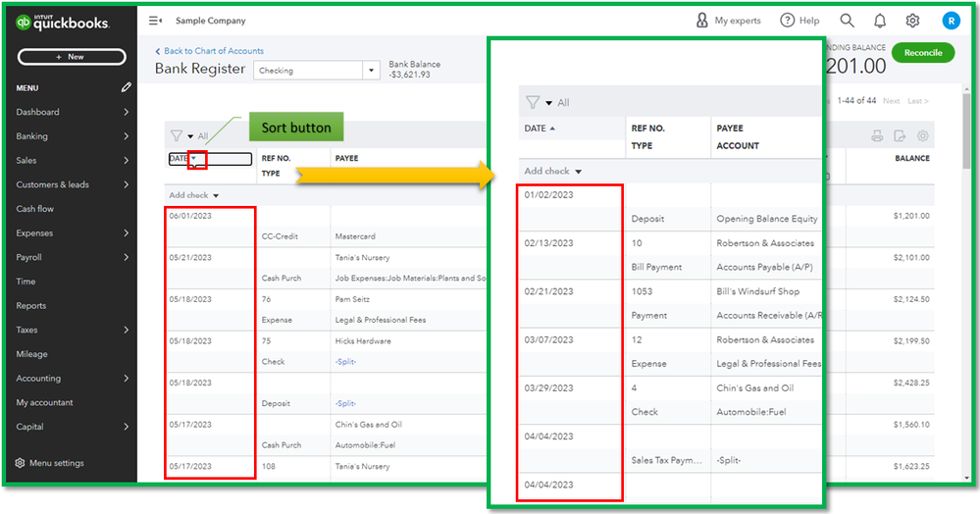Click the PAYEE column header in zoomed panel
This screenshot has height=514, width=980.
click(x=730, y=128)
